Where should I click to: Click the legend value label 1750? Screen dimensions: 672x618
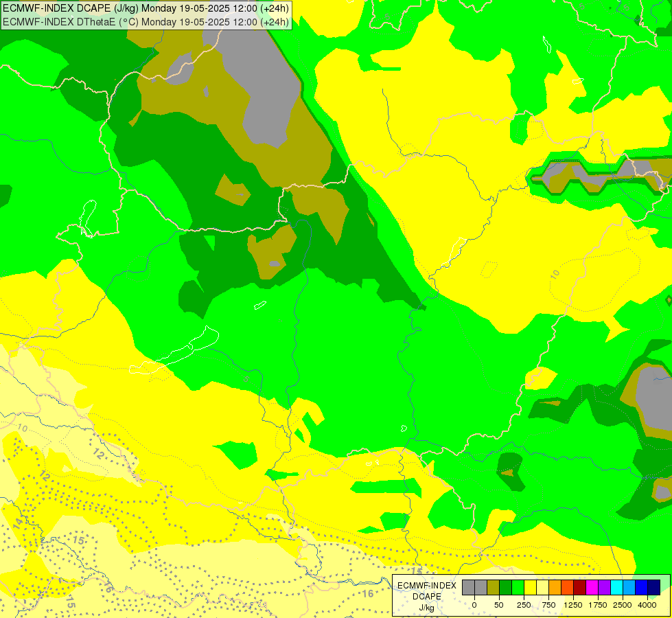tap(598, 605)
